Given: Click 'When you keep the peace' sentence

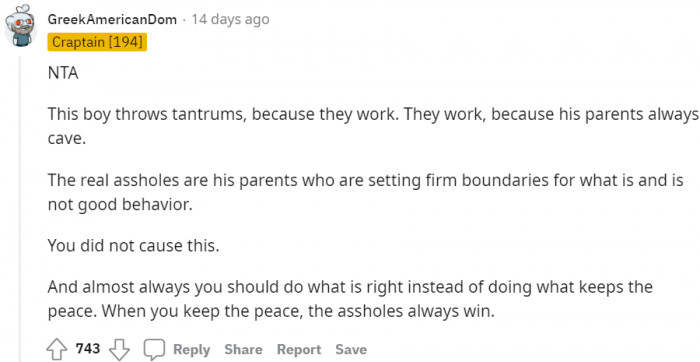Looking at the screenshot, I should (298, 312).
